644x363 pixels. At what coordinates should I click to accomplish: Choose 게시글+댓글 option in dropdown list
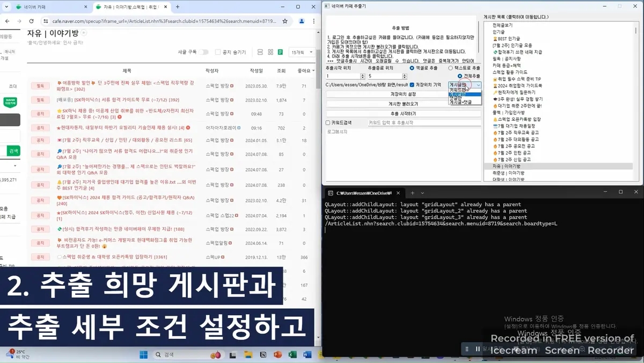pyautogui.click(x=465, y=102)
